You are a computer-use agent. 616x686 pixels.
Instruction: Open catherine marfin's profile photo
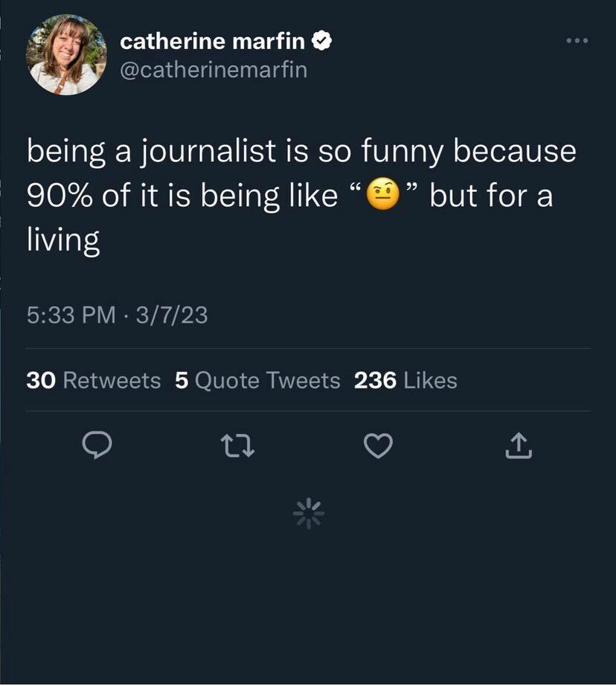[65, 57]
